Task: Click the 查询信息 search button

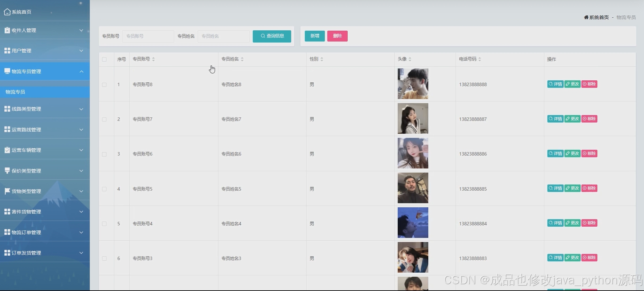Action: tap(272, 36)
